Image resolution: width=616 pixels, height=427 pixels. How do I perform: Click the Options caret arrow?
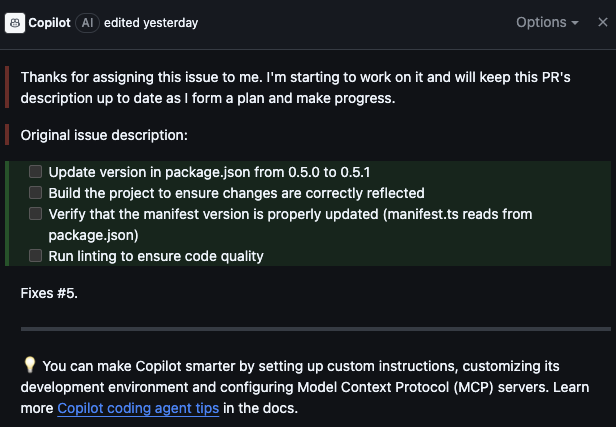[575, 23]
